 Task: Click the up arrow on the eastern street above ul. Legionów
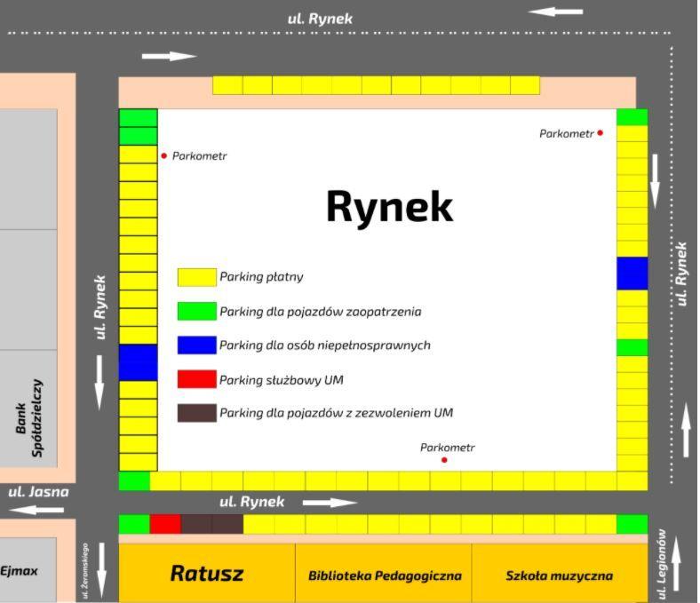687,429
